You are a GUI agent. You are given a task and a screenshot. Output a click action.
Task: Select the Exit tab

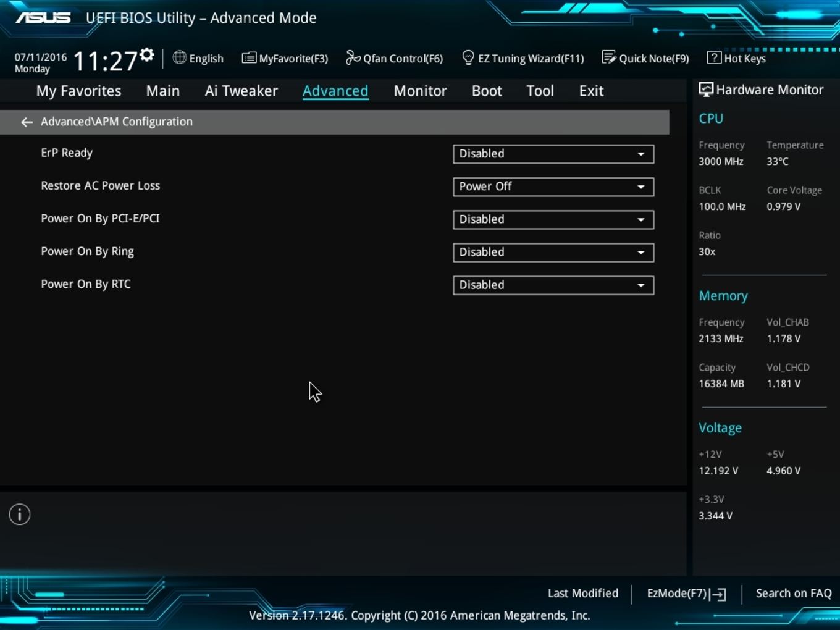click(591, 91)
